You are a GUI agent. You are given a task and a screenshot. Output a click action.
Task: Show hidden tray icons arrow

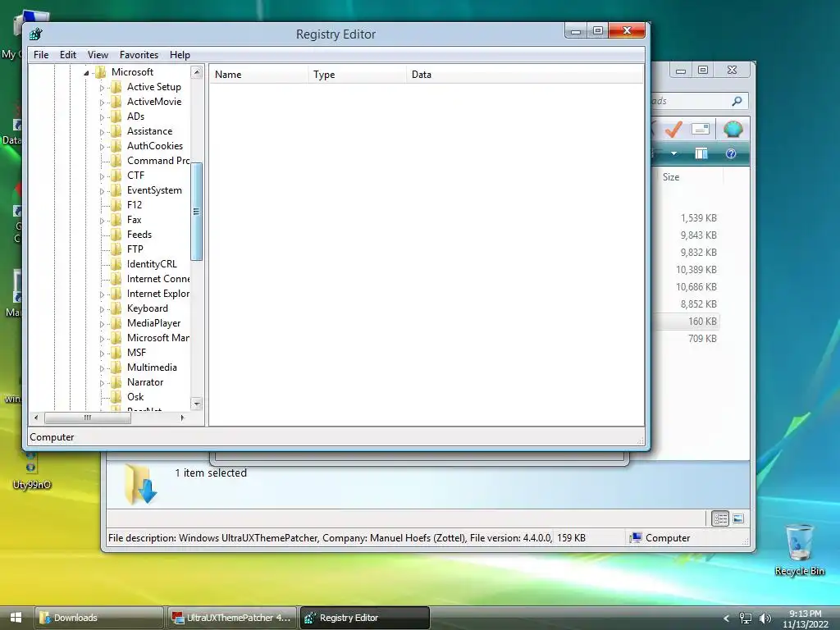[727, 619]
